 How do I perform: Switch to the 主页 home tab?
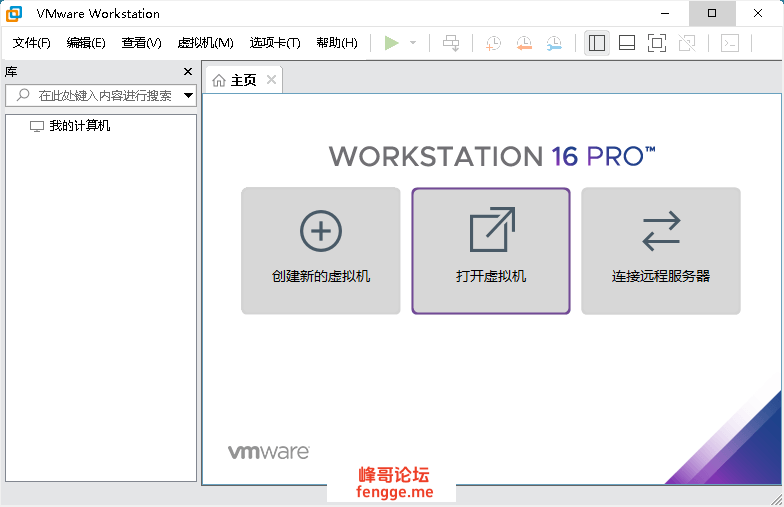coord(244,80)
